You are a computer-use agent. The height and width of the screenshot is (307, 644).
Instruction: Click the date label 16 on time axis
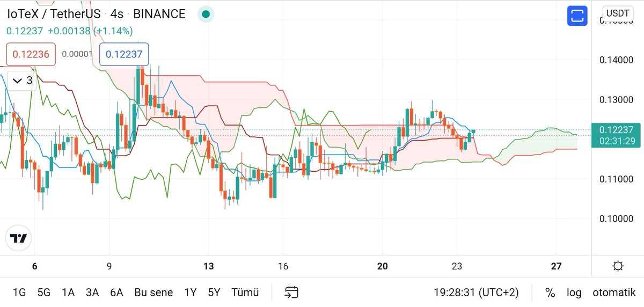[283, 266]
